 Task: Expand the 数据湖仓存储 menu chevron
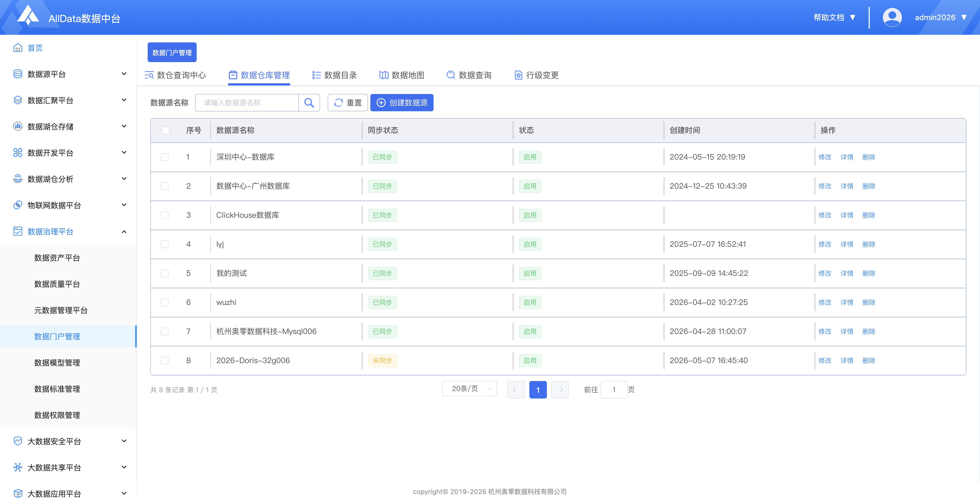pyautogui.click(x=124, y=126)
